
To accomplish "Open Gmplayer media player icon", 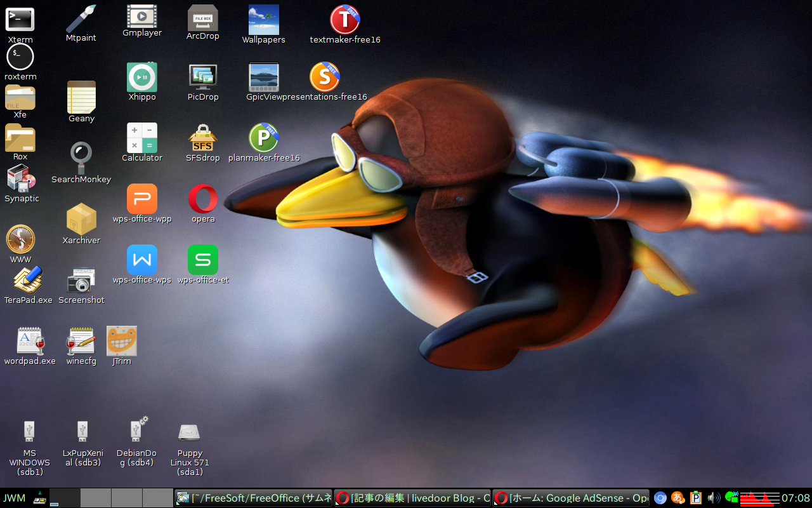I will pos(142,15).
